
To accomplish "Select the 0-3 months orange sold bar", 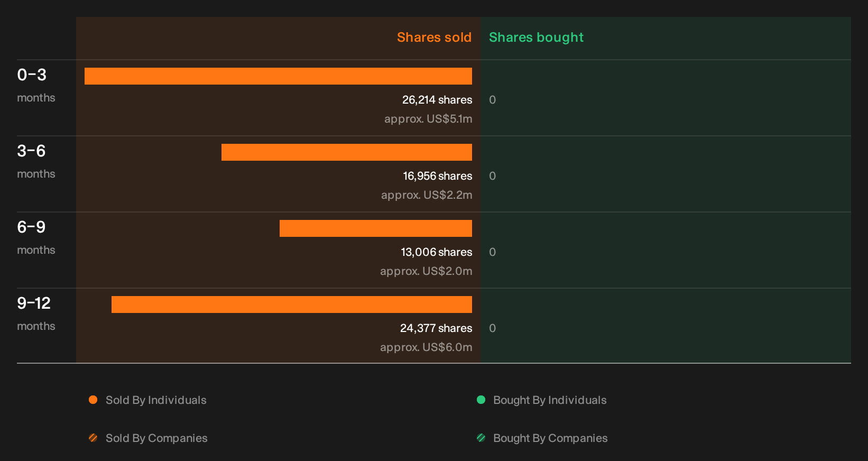I will pyautogui.click(x=278, y=76).
